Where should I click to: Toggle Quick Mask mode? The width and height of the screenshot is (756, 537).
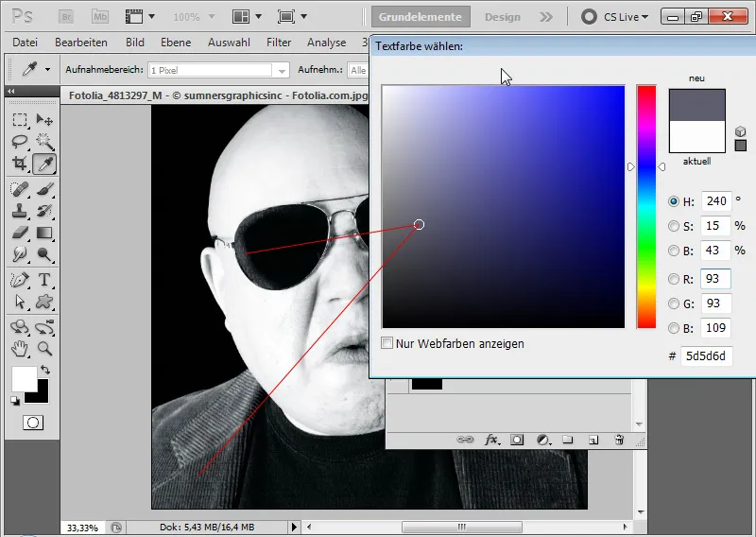click(x=33, y=424)
